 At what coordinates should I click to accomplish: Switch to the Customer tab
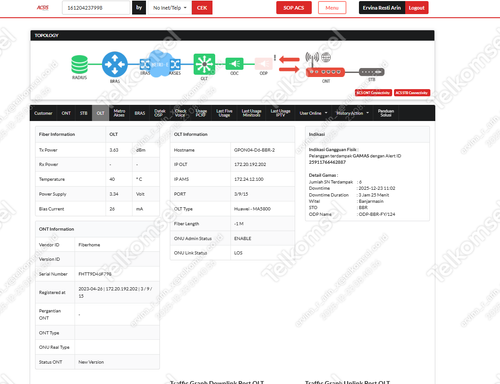pyautogui.click(x=43, y=113)
